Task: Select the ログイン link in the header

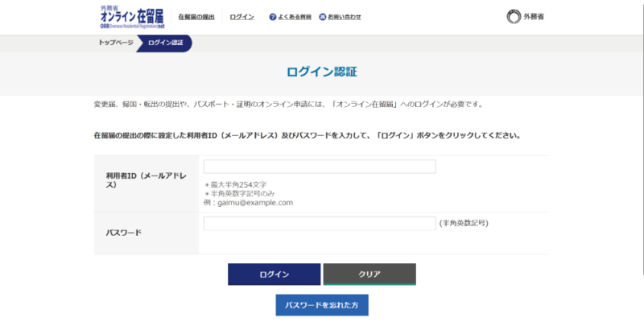Action: [x=242, y=17]
